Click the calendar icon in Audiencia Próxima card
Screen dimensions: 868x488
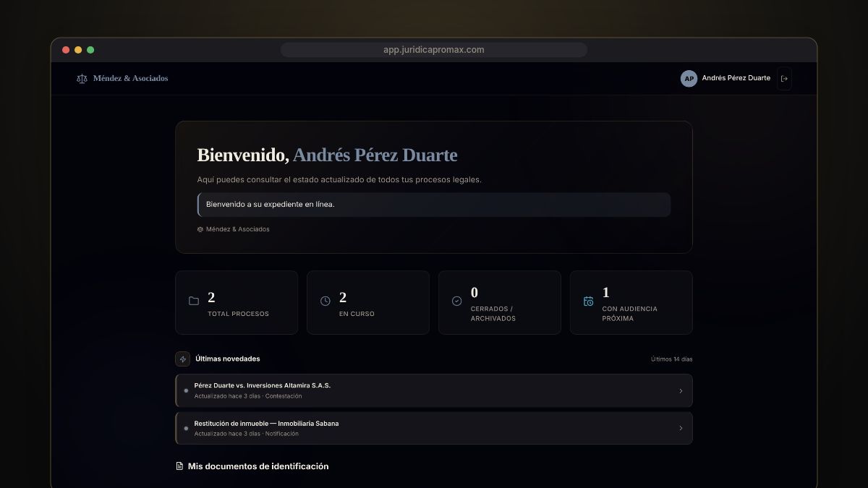589,301
